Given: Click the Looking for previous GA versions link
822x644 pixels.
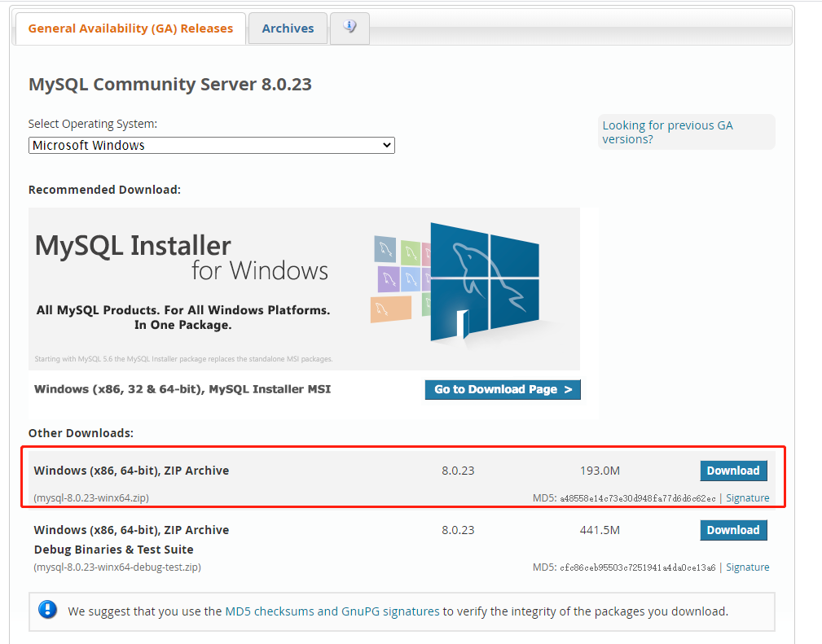Looking at the screenshot, I should [668, 132].
